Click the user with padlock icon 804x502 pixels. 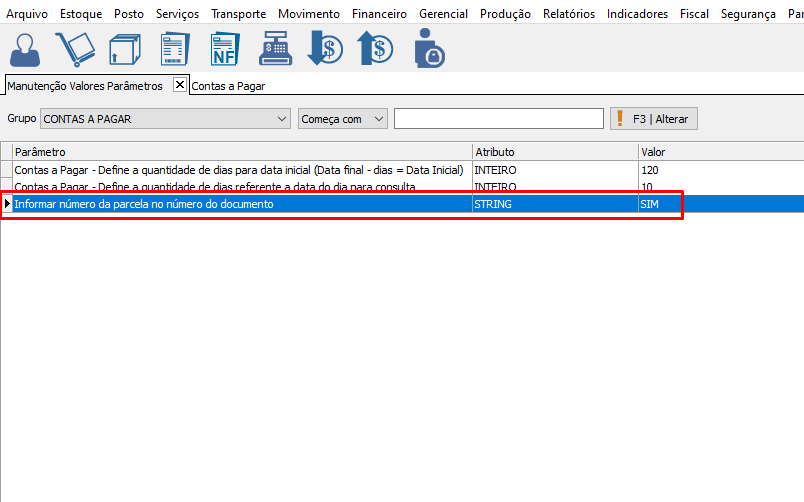point(429,48)
